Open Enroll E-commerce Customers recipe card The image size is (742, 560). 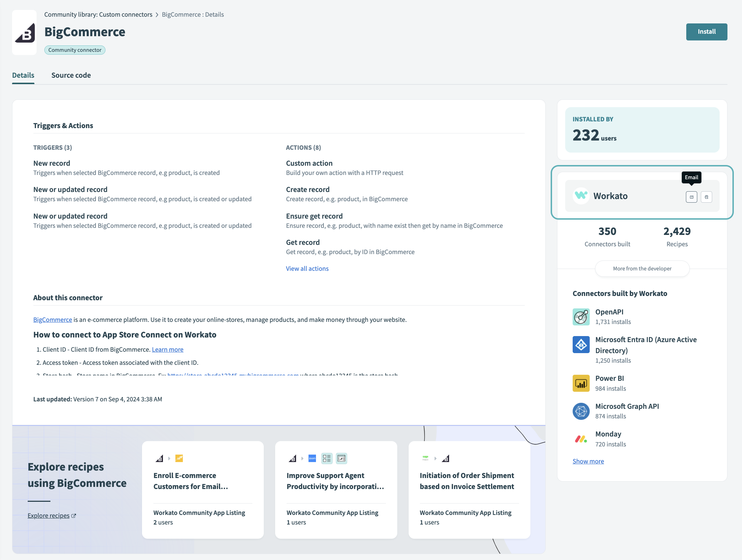(x=203, y=490)
